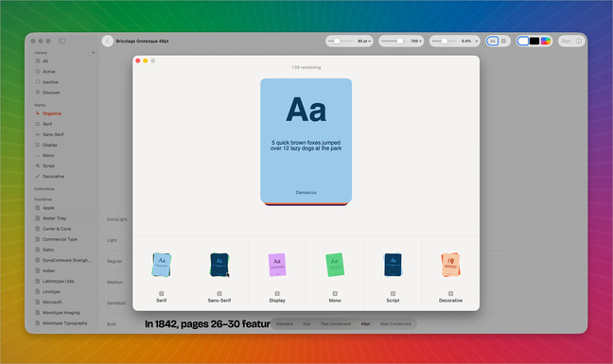The height and width of the screenshot is (364, 613).
Task: Open the 85 pt size dropdown
Action: pos(364,41)
